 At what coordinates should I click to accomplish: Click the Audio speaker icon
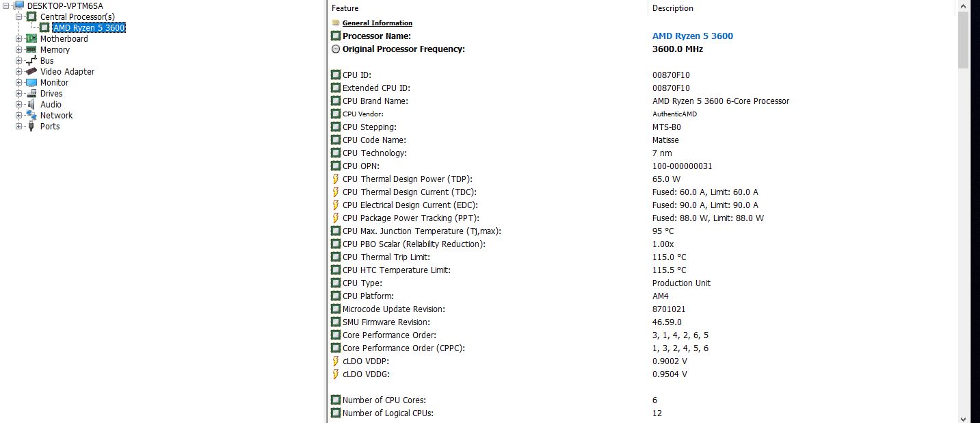pyautogui.click(x=31, y=104)
